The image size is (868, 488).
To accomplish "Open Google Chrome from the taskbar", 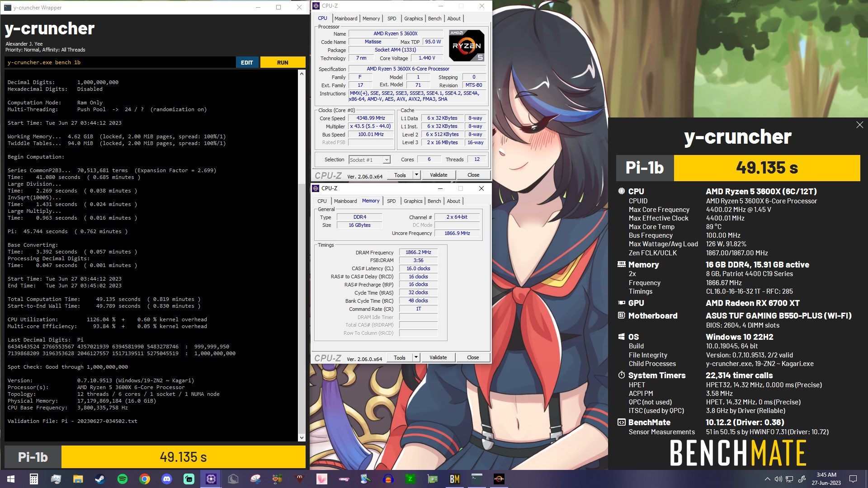I will pos(144,479).
